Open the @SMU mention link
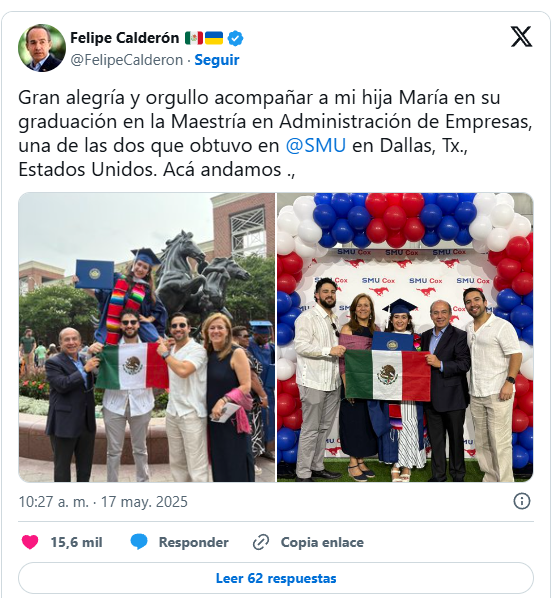552x598 pixels. (316, 145)
